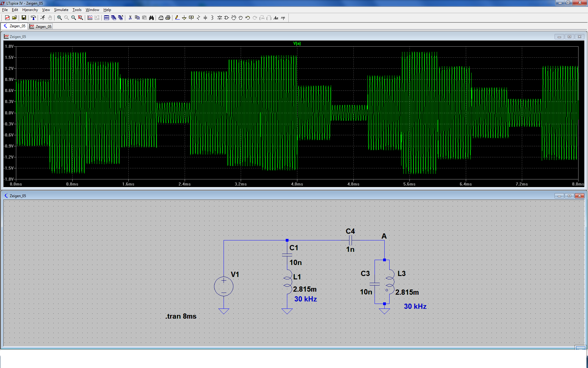588x368 pixels.
Task: Click the L3 inductor value 2.815m
Action: (407, 292)
